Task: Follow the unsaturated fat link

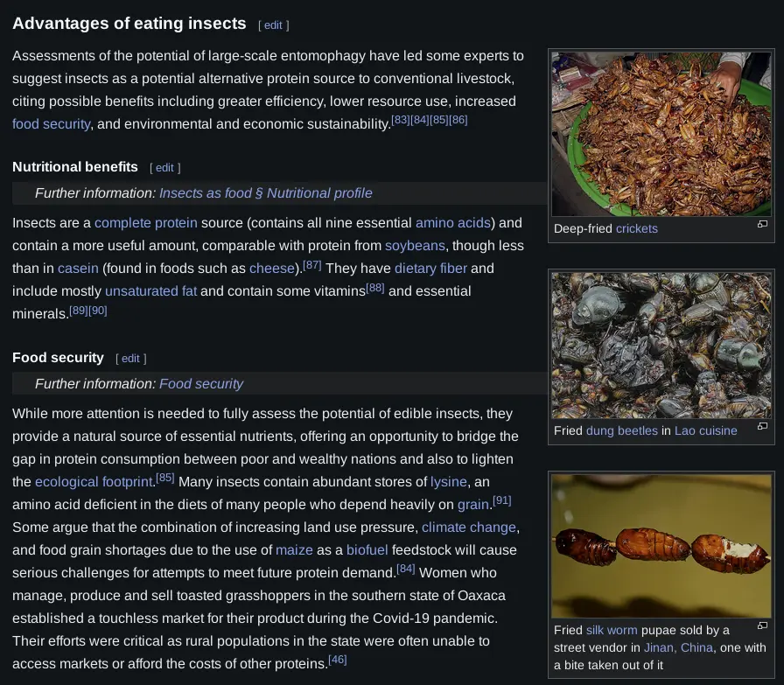Action: 150,290
